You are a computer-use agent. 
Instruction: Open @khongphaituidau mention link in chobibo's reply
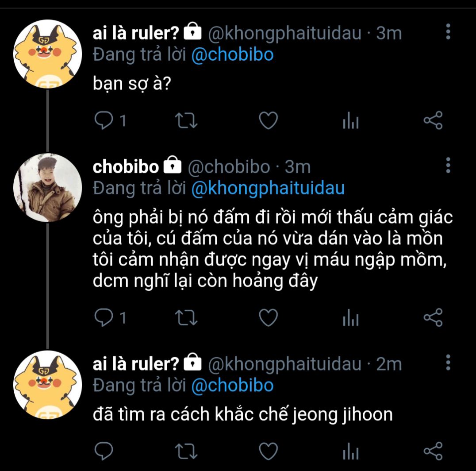click(268, 189)
